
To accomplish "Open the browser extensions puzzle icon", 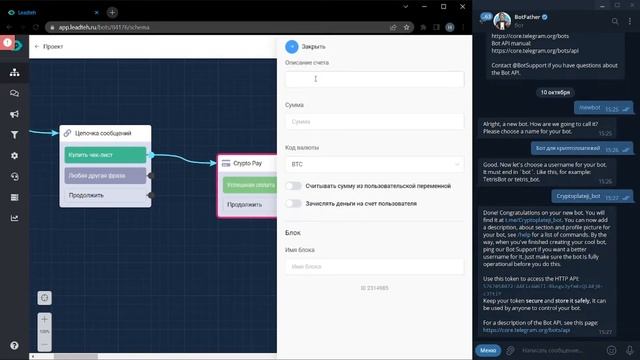I will pos(423,27).
